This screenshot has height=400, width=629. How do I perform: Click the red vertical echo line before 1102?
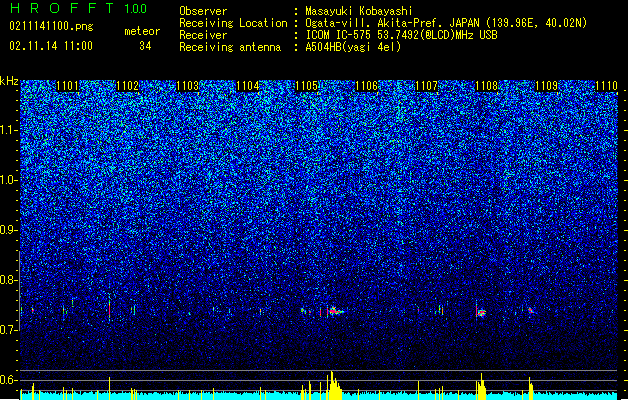click(110, 310)
